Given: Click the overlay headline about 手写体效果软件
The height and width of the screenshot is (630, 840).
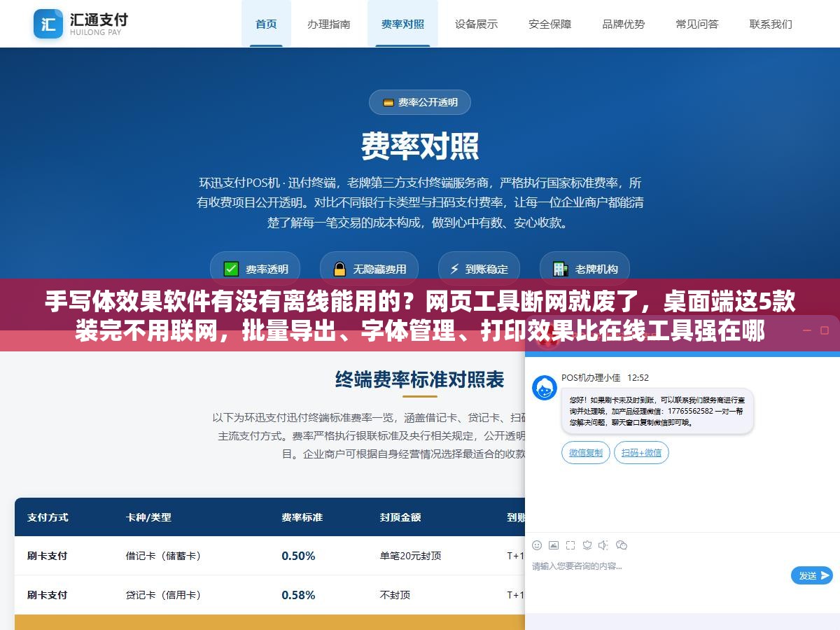Looking at the screenshot, I should [x=420, y=316].
